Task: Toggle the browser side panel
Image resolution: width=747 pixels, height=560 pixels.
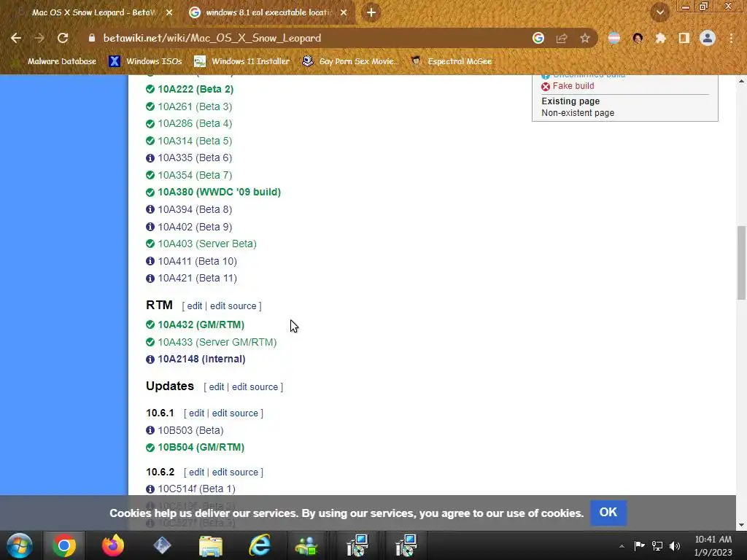Action: coord(684,38)
